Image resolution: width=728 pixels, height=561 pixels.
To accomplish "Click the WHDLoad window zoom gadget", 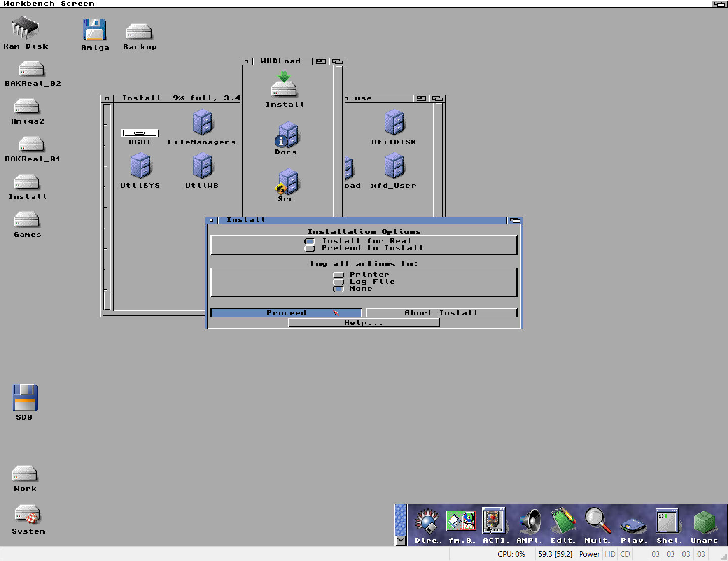I will tap(321, 61).
